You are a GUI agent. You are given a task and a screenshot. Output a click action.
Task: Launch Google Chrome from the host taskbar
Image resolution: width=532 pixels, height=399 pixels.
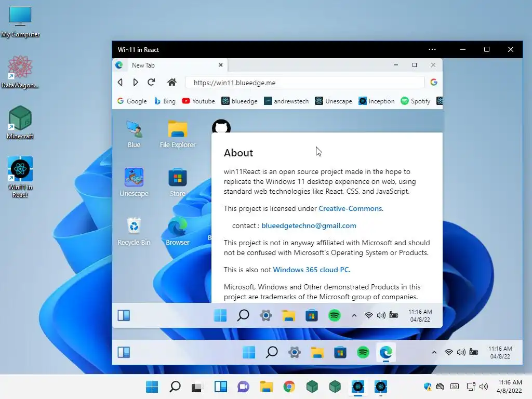point(289,387)
